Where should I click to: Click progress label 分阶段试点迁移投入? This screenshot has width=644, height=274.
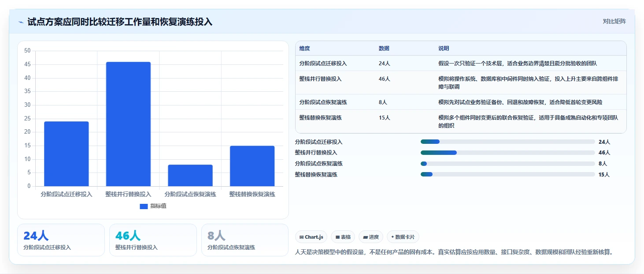(318, 142)
